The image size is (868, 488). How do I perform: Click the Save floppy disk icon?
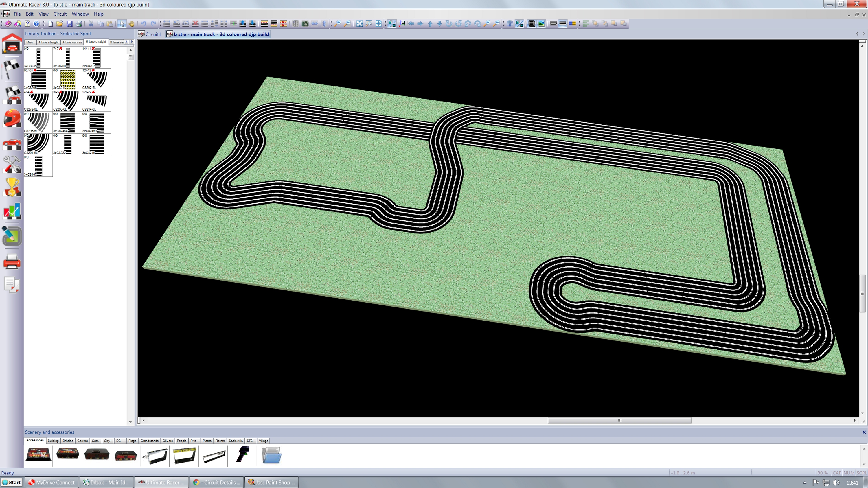pyautogui.click(x=69, y=23)
